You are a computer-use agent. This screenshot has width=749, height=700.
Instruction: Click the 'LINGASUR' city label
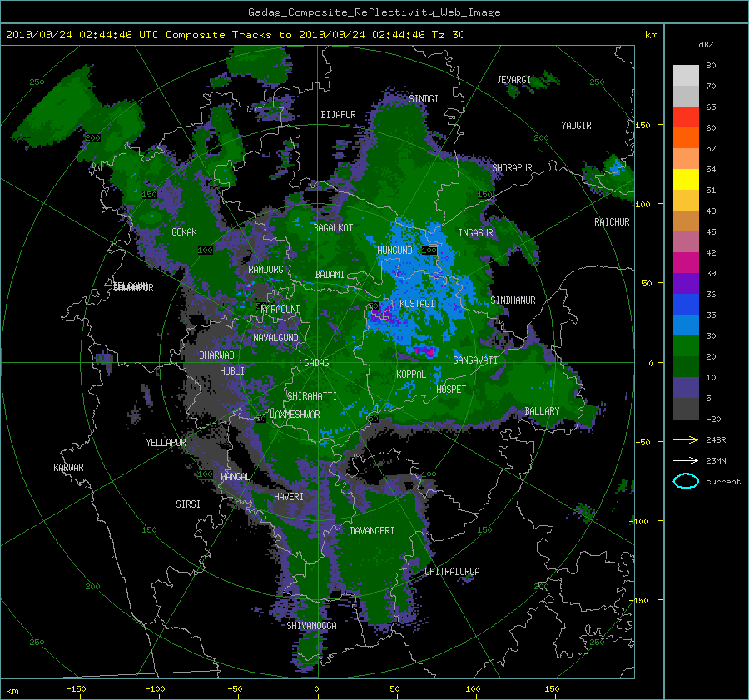click(473, 233)
